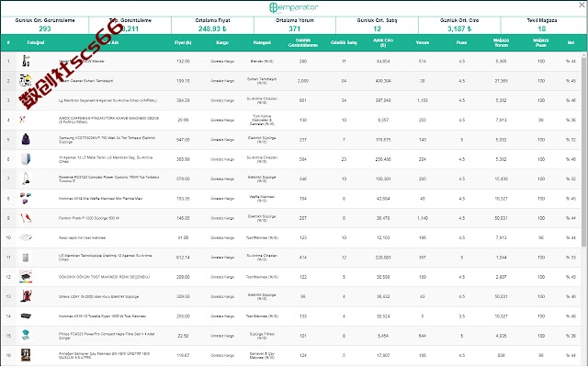Viewport: 588px width, 368px height.
Task: Select the Samsung 750 Watt vacuum product name
Action: pyautogui.click(x=107, y=140)
